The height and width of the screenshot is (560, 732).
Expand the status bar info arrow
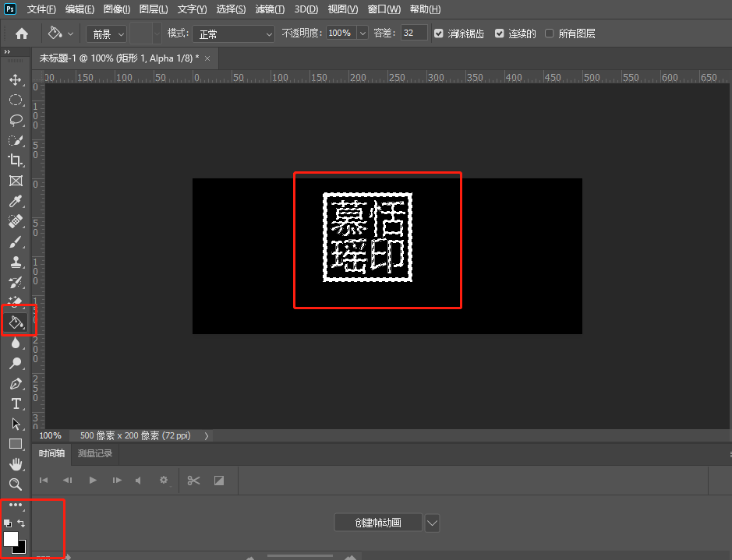tap(207, 435)
